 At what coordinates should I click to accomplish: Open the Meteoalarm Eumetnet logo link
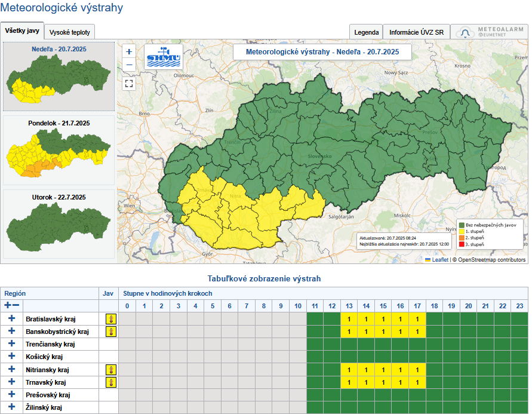[x=489, y=32]
